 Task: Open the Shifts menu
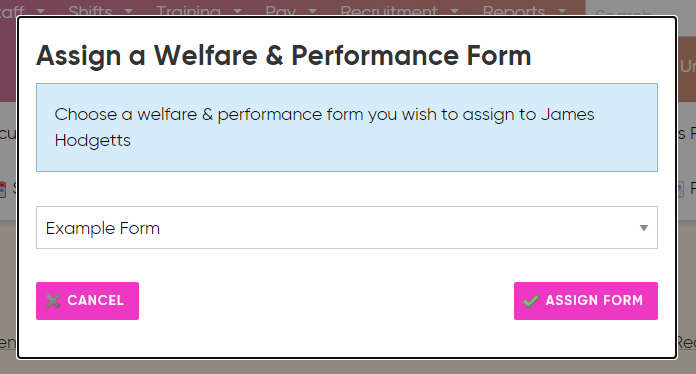pos(90,11)
